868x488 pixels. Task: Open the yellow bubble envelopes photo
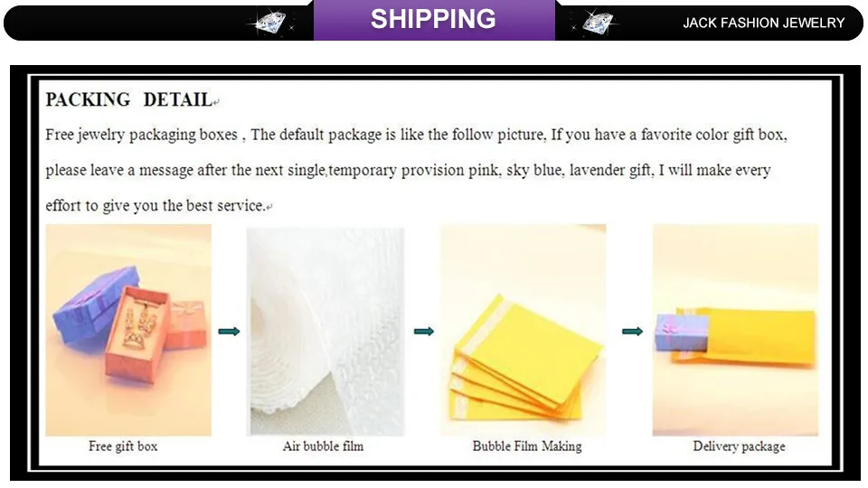click(x=523, y=330)
